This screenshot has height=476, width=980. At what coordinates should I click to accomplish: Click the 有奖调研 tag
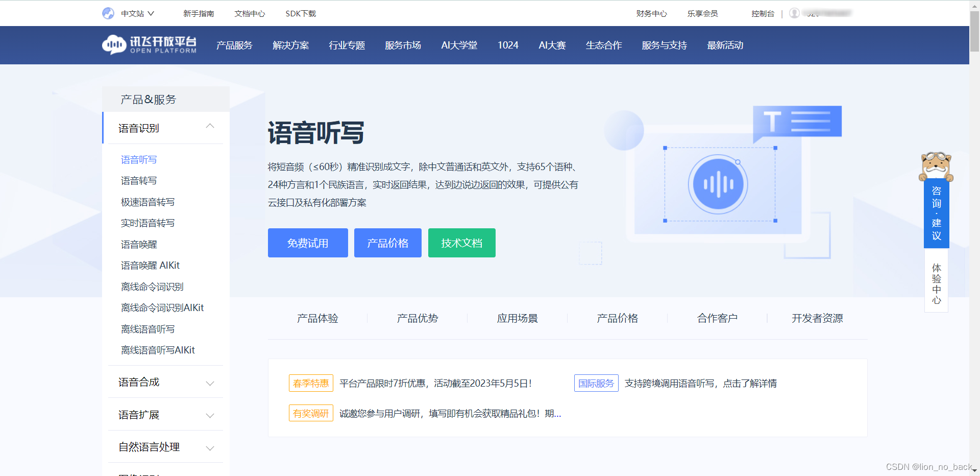(x=311, y=413)
